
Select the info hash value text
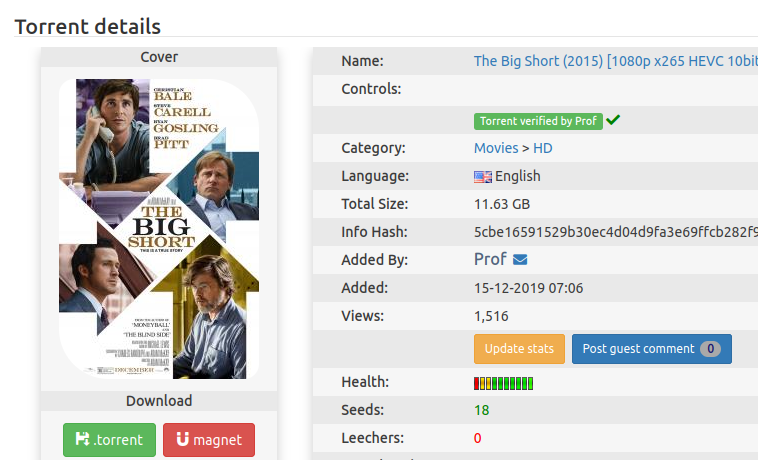coord(616,232)
